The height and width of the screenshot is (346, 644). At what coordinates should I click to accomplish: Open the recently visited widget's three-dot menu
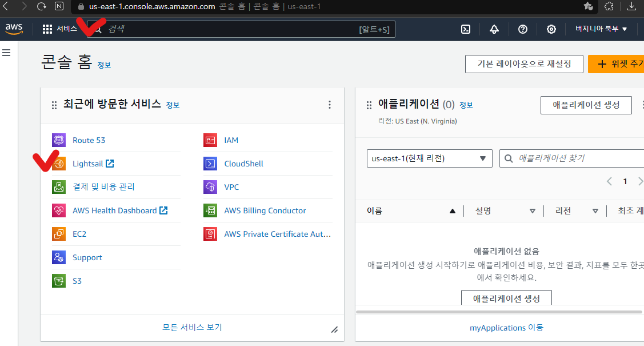329,105
